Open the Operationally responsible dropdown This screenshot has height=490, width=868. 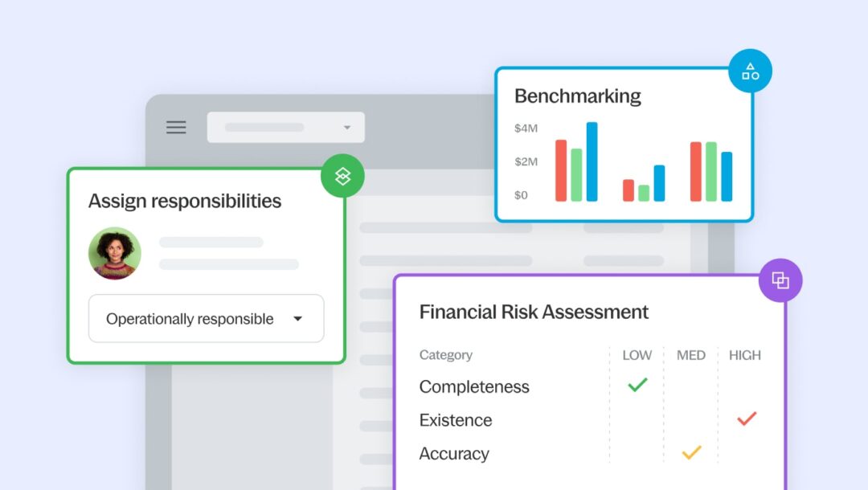pos(206,319)
